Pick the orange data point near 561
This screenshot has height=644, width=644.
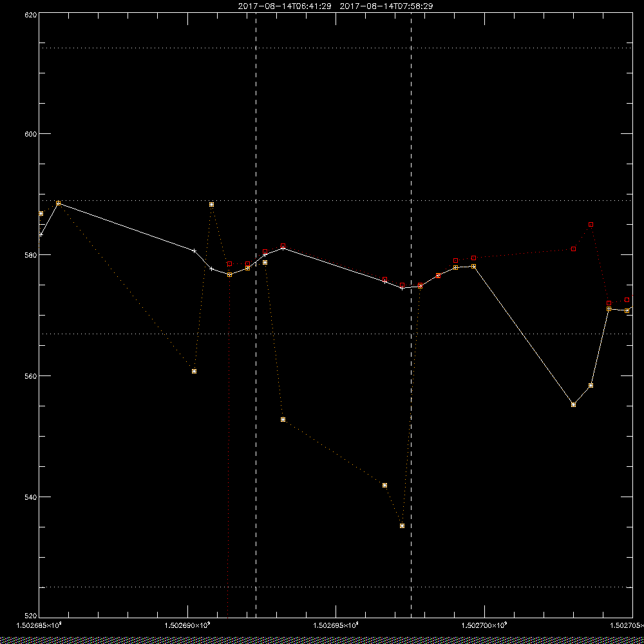(x=194, y=371)
